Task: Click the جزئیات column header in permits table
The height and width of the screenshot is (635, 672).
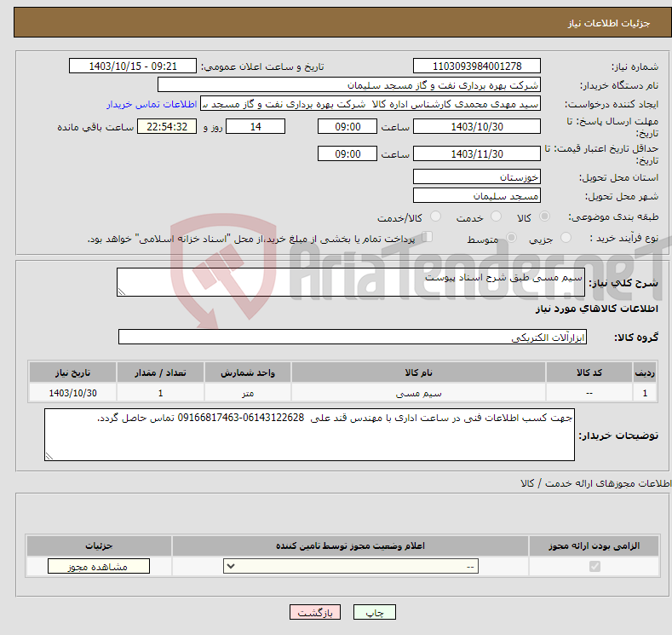Action: [99, 546]
